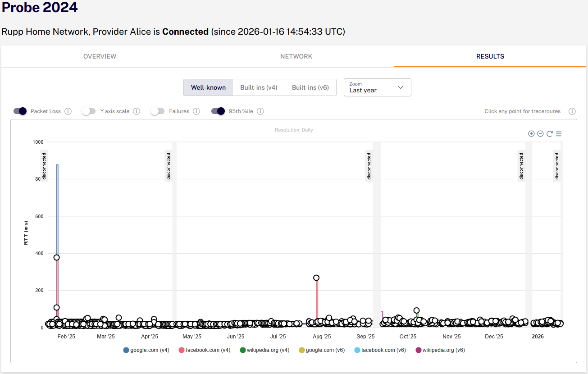Zoom in on the chart with the plus icon
This screenshot has height=374, width=588.
coord(531,134)
